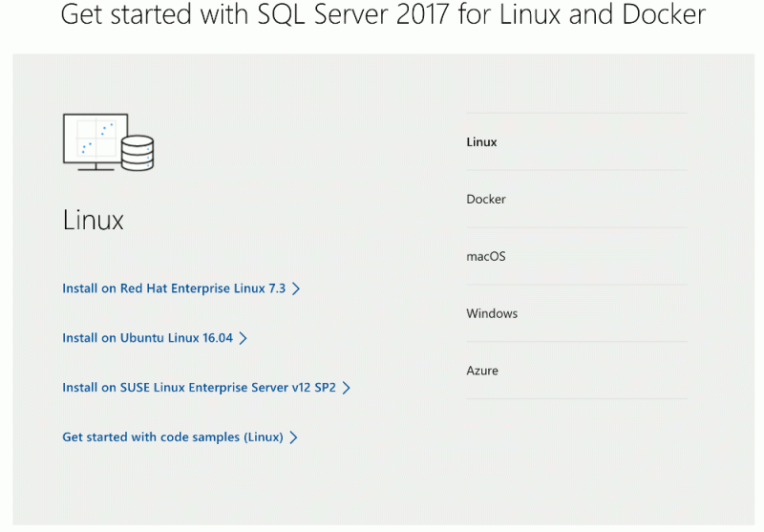
Task: Click the large Linux section heading
Action: point(94,221)
